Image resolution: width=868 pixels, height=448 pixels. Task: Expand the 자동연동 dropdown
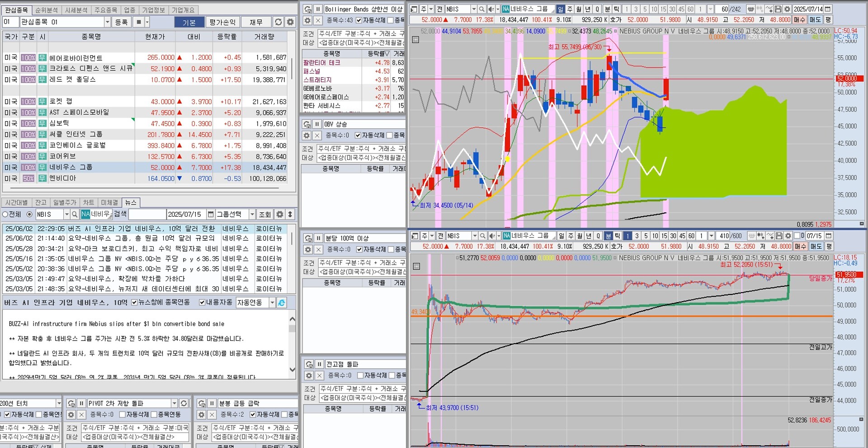point(272,303)
